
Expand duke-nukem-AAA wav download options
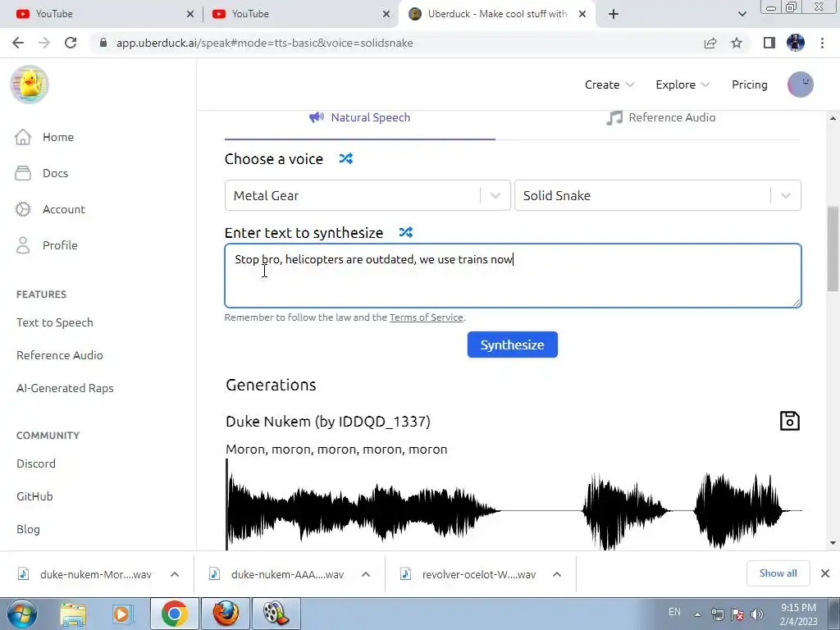point(366,574)
